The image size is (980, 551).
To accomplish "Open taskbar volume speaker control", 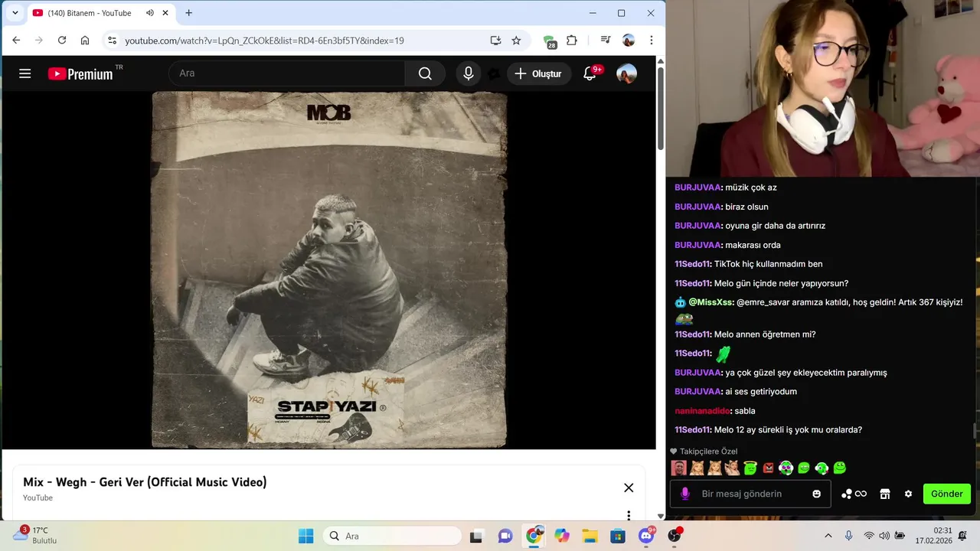I will 884,536.
